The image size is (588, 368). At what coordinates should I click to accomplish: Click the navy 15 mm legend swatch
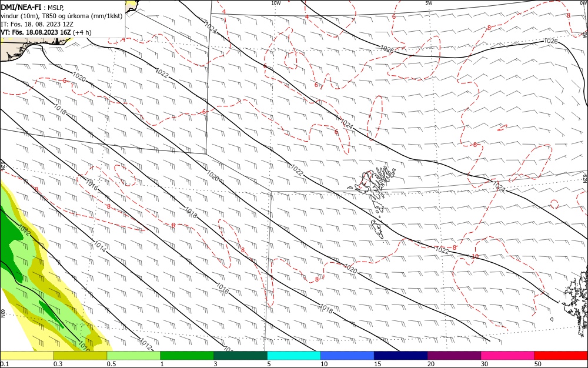(x=401, y=356)
